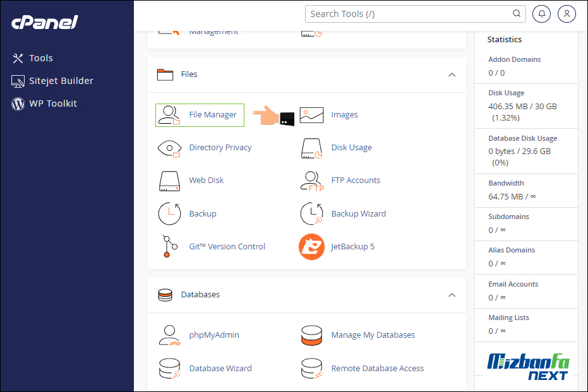Image resolution: width=588 pixels, height=392 pixels.
Task: Click the Images tool icon
Action: pyautogui.click(x=311, y=115)
